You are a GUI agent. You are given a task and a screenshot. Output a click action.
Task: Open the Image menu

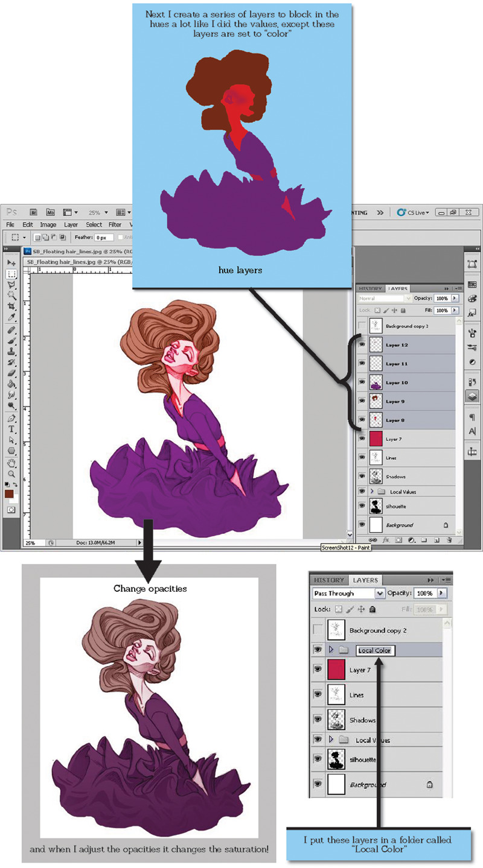point(48,224)
